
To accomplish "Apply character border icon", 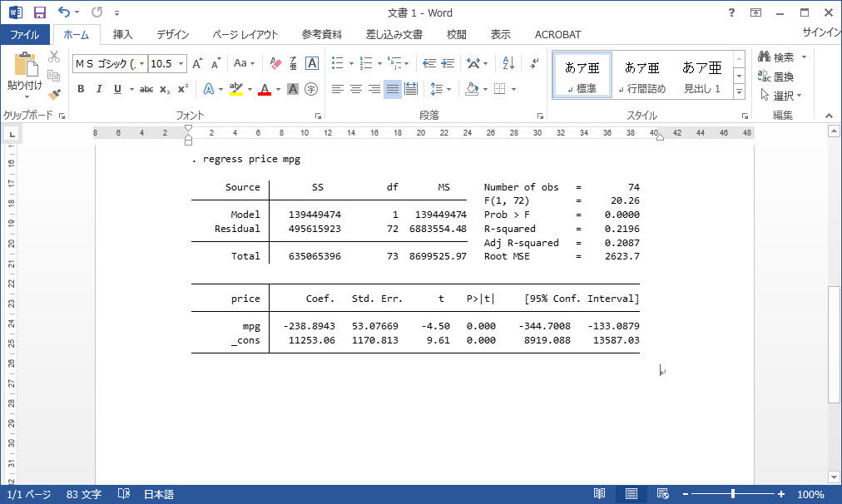I will tap(311, 63).
